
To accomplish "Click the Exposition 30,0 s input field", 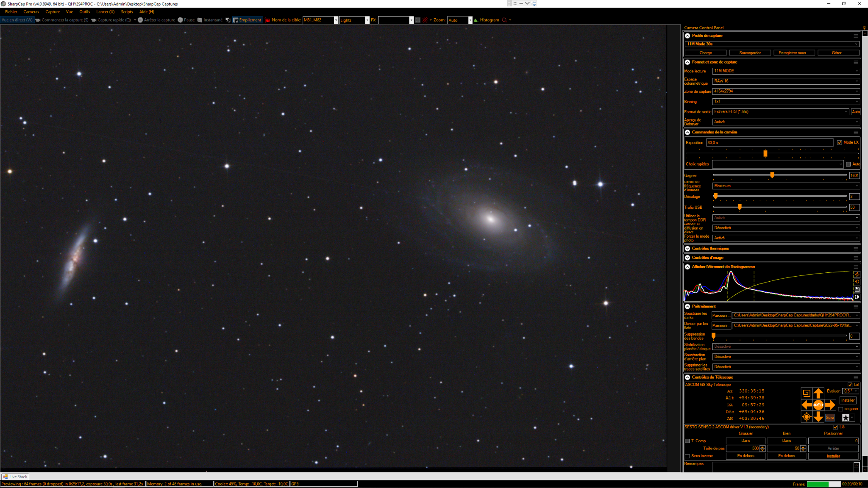I will [770, 143].
